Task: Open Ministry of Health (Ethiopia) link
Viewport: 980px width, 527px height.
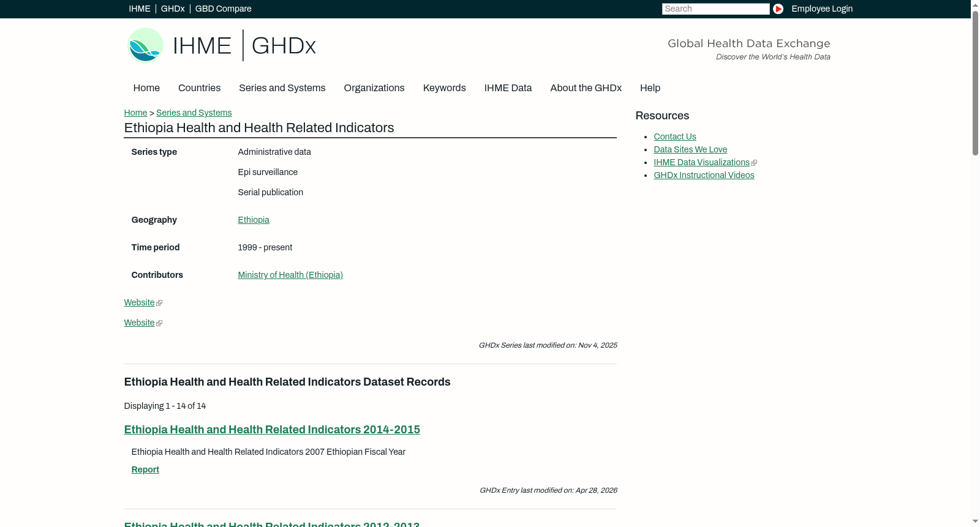Action: pyautogui.click(x=290, y=275)
